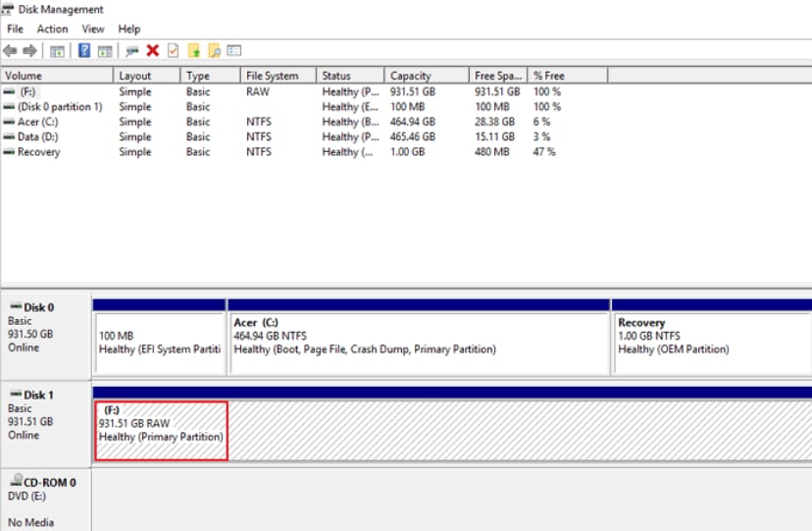
Task: Open the blue Help question-mark icon
Action: pos(84,51)
